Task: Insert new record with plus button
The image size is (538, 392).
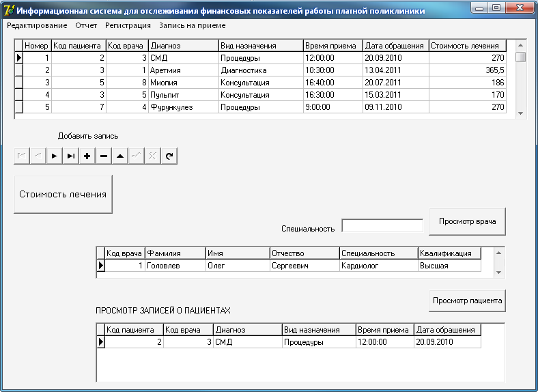Action: click(x=87, y=156)
